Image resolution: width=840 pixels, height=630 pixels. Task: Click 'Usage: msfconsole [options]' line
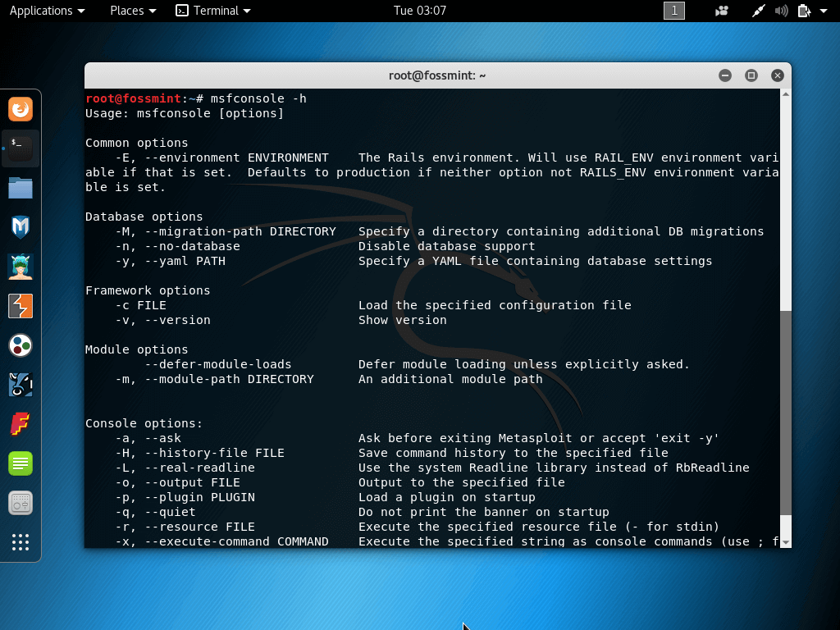point(185,113)
